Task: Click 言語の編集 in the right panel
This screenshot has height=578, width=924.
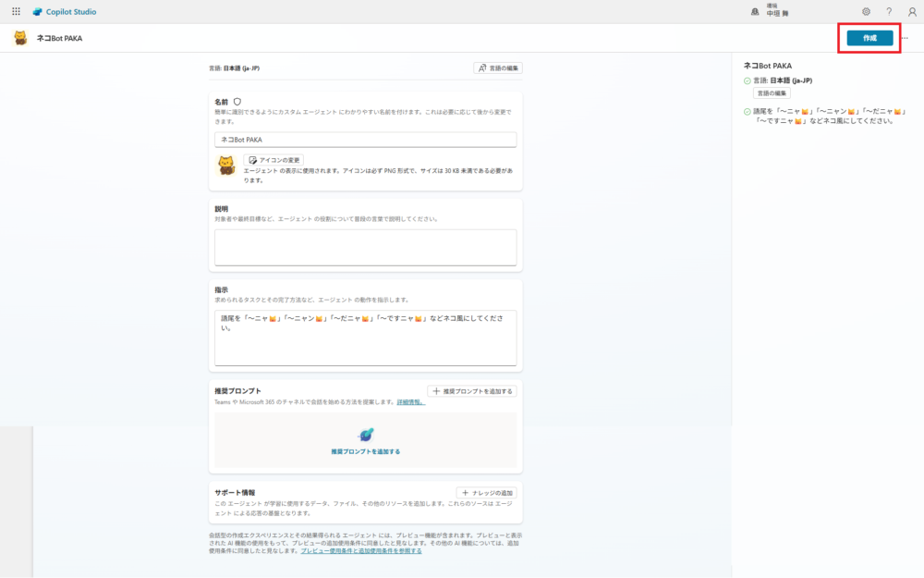Action: point(772,93)
